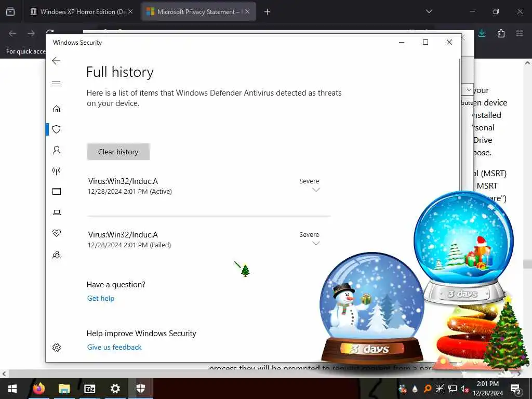Click the water drop tray icon
The height and width of the screenshot is (399, 532).
coord(415,389)
